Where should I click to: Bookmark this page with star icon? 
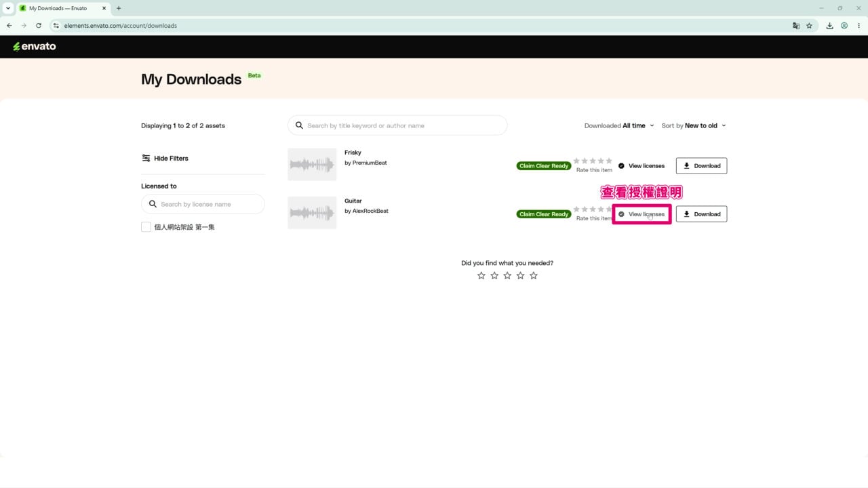click(x=809, y=26)
